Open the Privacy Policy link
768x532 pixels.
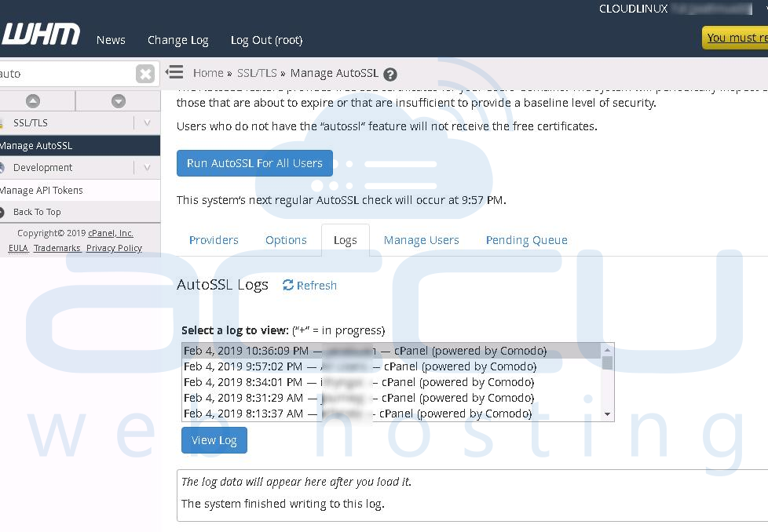[114, 248]
